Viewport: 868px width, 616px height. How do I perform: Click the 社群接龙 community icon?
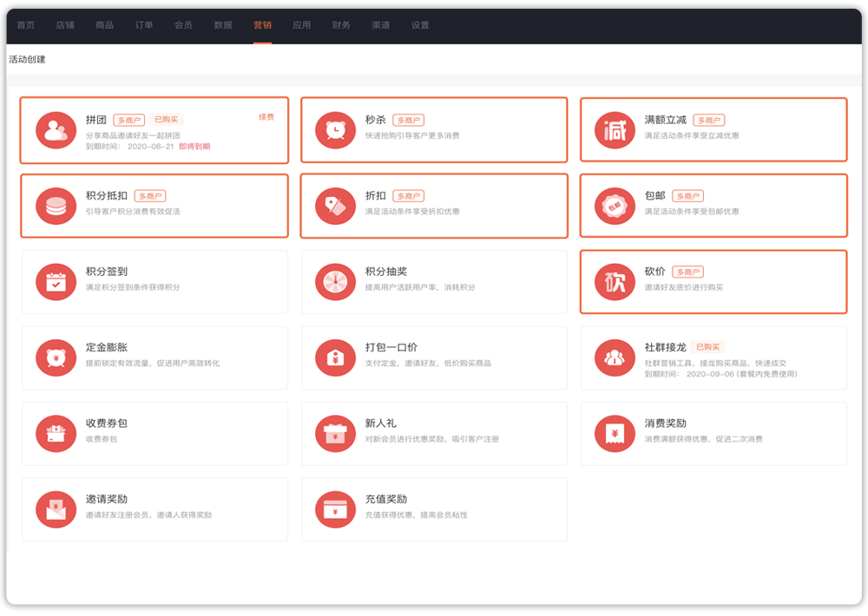point(615,357)
